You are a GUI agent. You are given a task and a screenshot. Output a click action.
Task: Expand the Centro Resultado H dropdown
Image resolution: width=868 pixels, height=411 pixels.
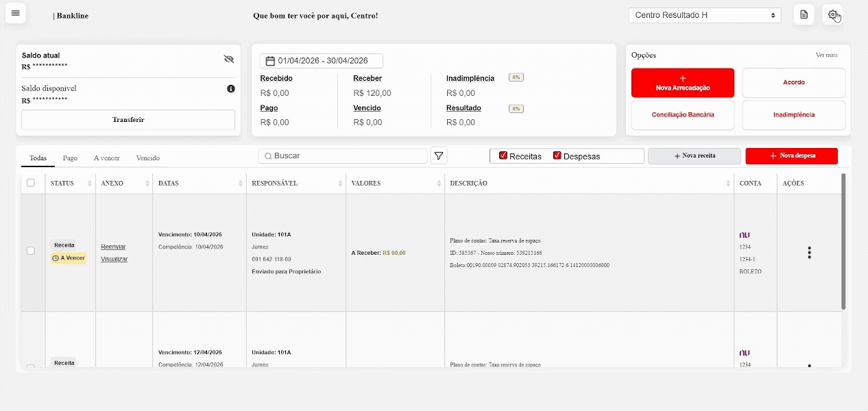(x=704, y=15)
